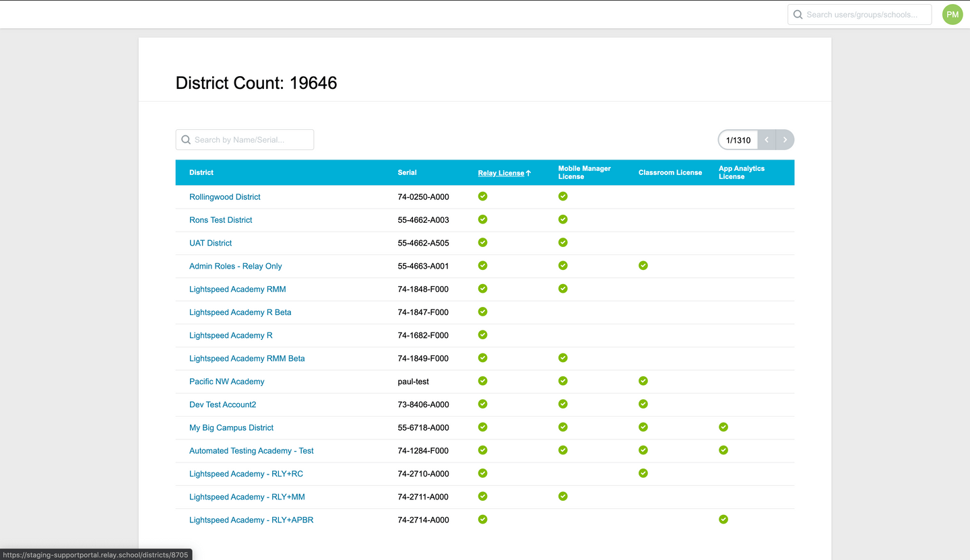Select serial 74-2711-A000
This screenshot has width=970, height=560.
(423, 497)
